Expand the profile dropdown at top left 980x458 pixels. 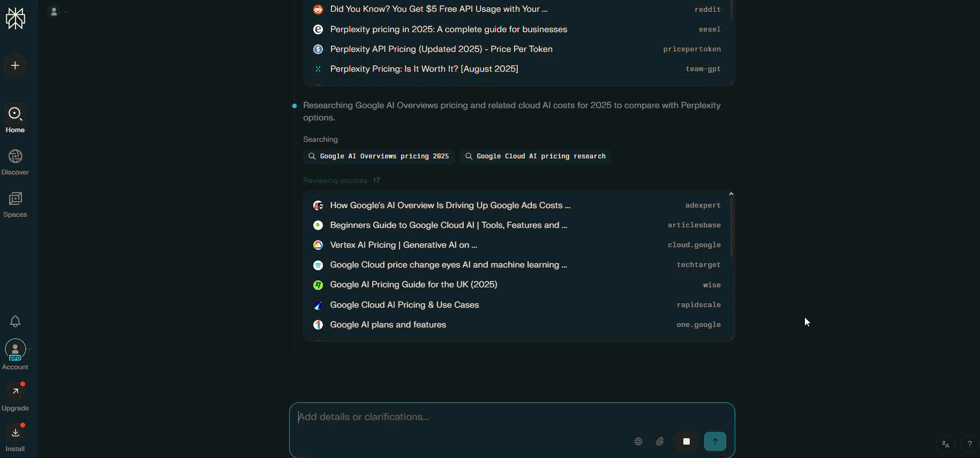pos(58,11)
